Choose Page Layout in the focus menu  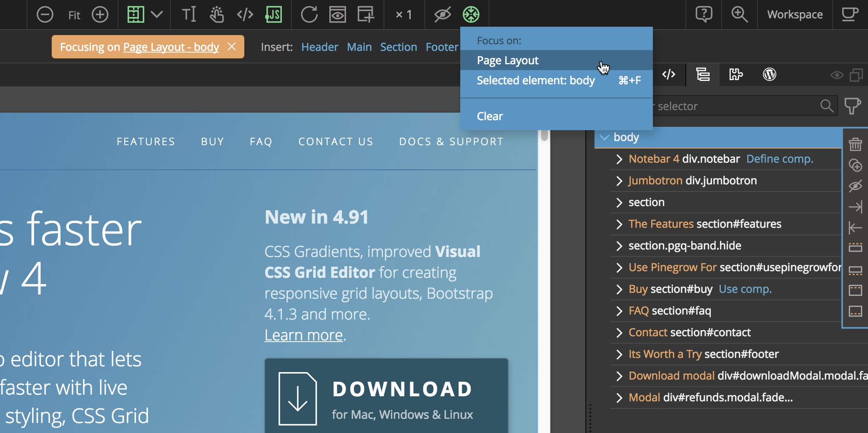point(557,60)
